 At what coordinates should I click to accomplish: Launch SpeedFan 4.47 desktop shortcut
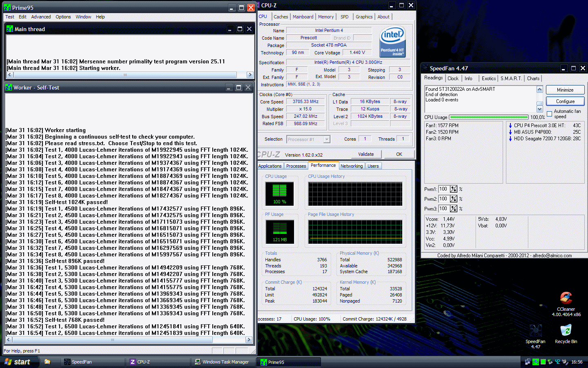535,330
